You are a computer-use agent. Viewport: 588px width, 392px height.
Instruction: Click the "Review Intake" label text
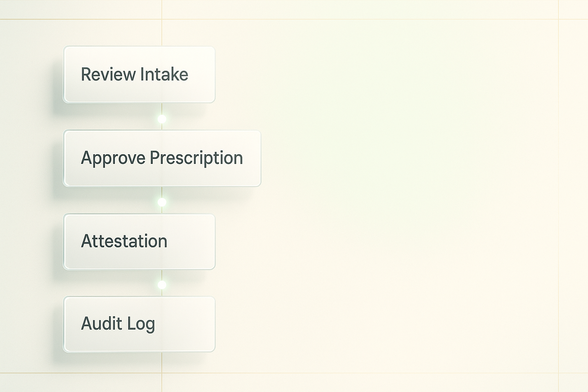[134, 74]
